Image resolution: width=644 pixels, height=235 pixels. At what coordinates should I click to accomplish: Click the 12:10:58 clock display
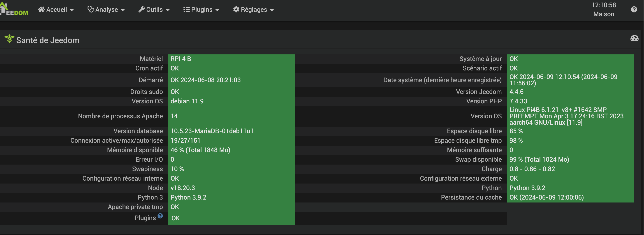pos(604,5)
